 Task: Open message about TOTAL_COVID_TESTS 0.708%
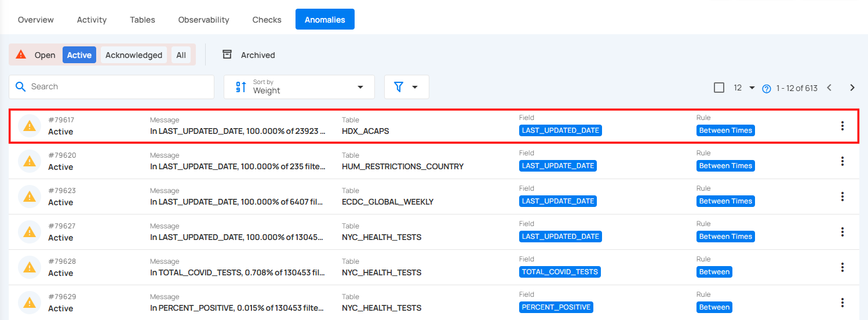(238, 272)
